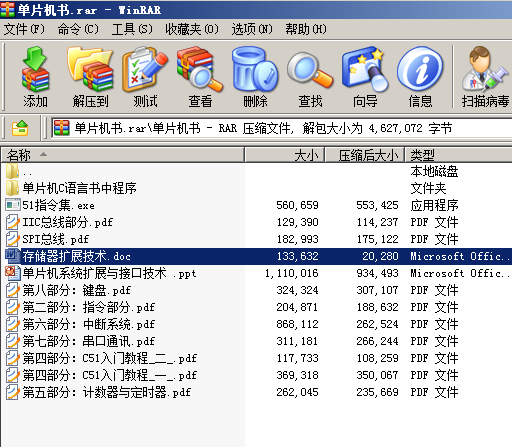Click size value 1,110,016
This screenshot has height=447, width=512.
292,273
